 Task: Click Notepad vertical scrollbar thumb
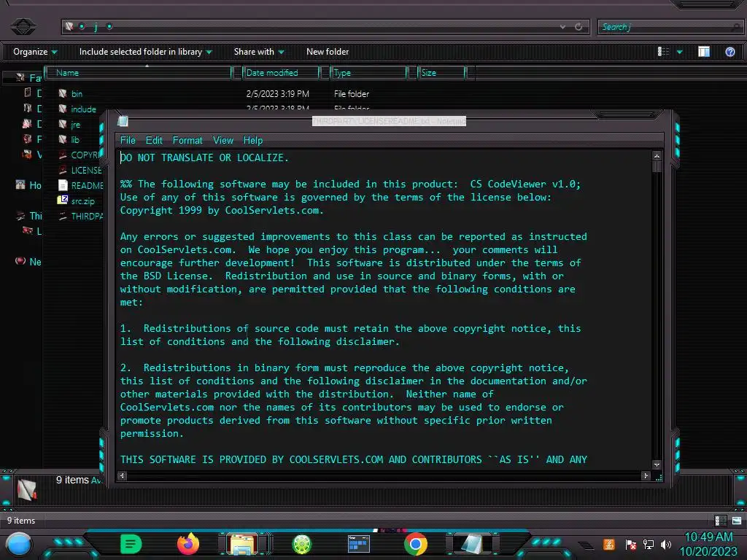pyautogui.click(x=657, y=167)
